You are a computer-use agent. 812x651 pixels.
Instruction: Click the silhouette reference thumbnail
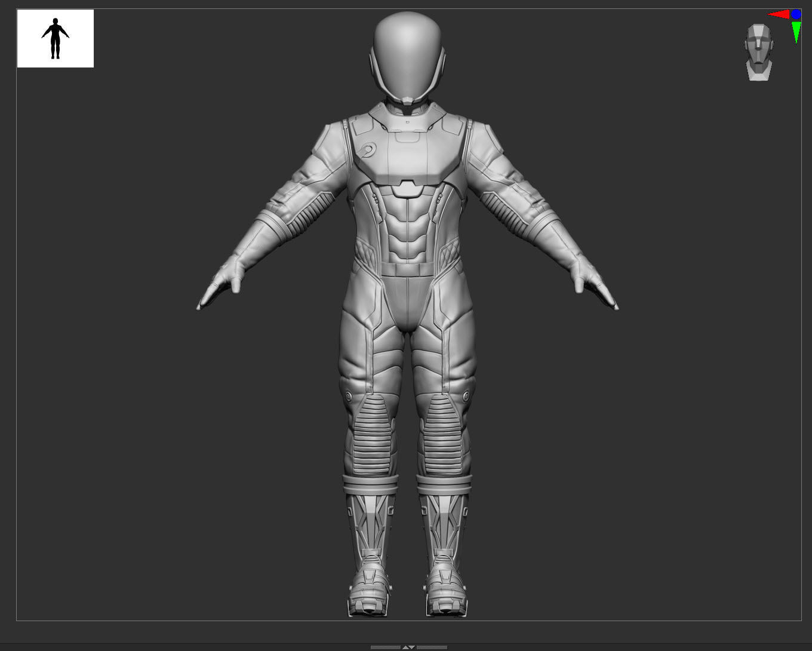[56, 38]
